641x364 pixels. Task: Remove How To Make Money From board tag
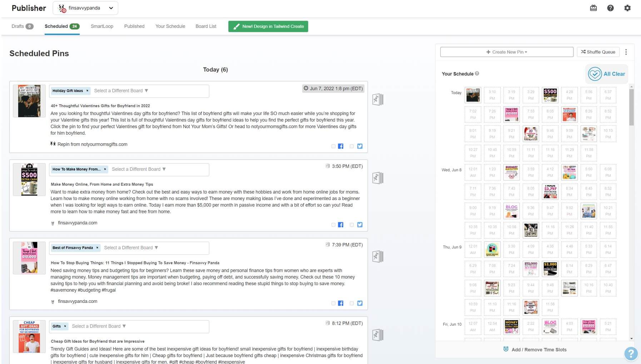point(105,169)
